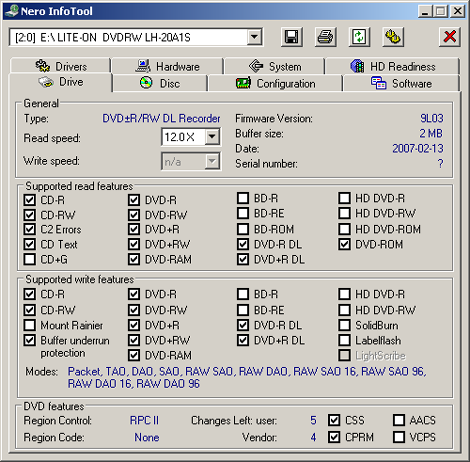Click the yellow gears settings toolbar icon

[x=393, y=37]
